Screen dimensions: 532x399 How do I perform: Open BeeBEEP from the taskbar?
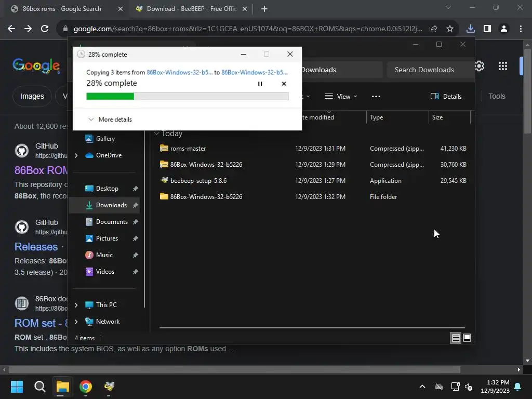pos(109,387)
